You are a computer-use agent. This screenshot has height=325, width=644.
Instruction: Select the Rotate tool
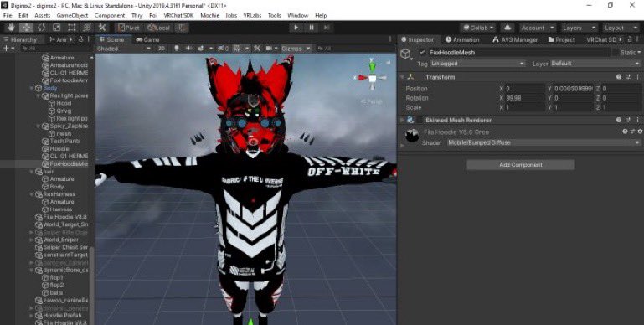click(42, 28)
